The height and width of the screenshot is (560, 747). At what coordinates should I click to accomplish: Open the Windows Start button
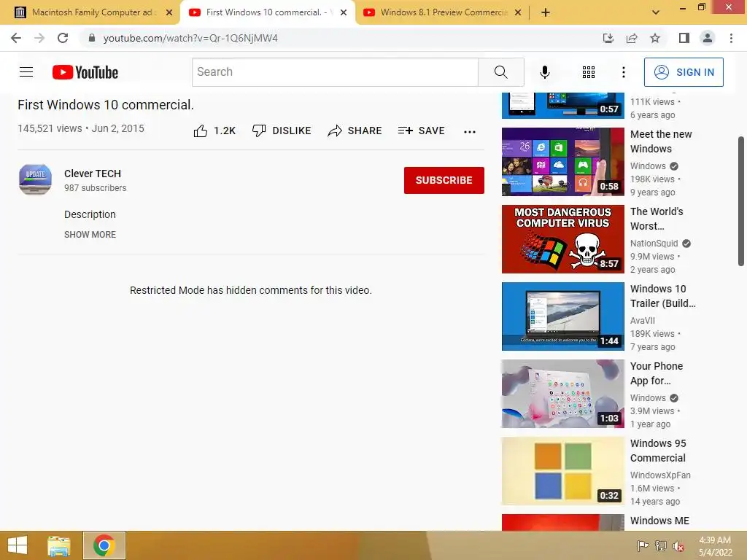pyautogui.click(x=18, y=545)
